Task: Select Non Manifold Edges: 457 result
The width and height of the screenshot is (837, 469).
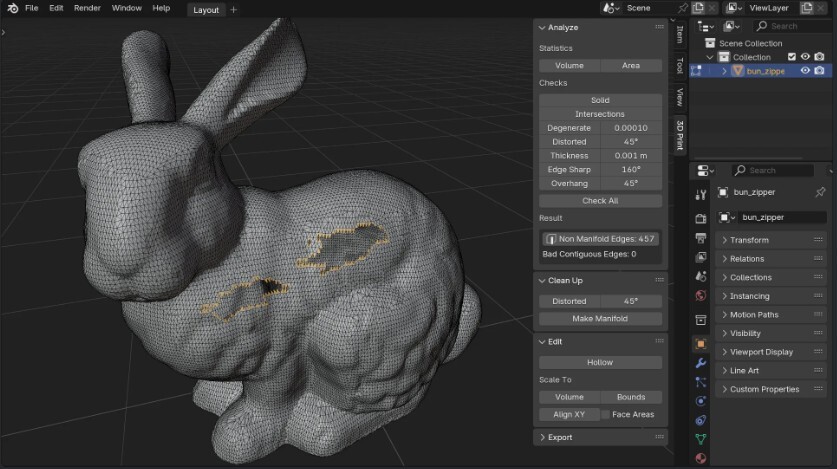Action: (600, 239)
